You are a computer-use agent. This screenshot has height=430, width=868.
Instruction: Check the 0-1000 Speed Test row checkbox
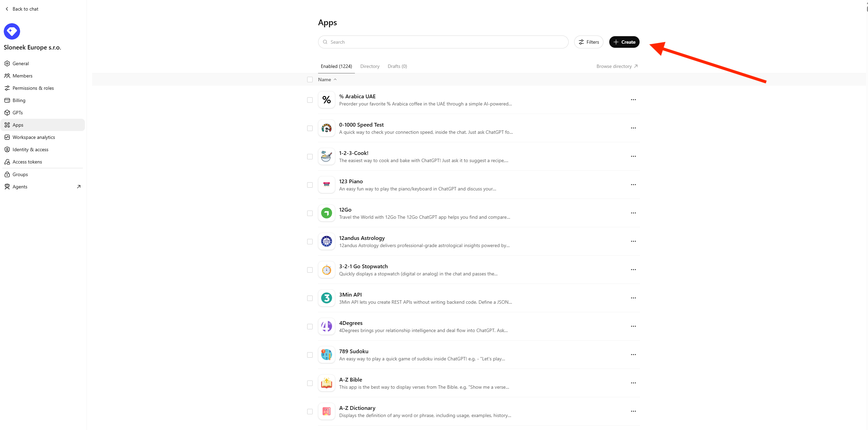[310, 128]
